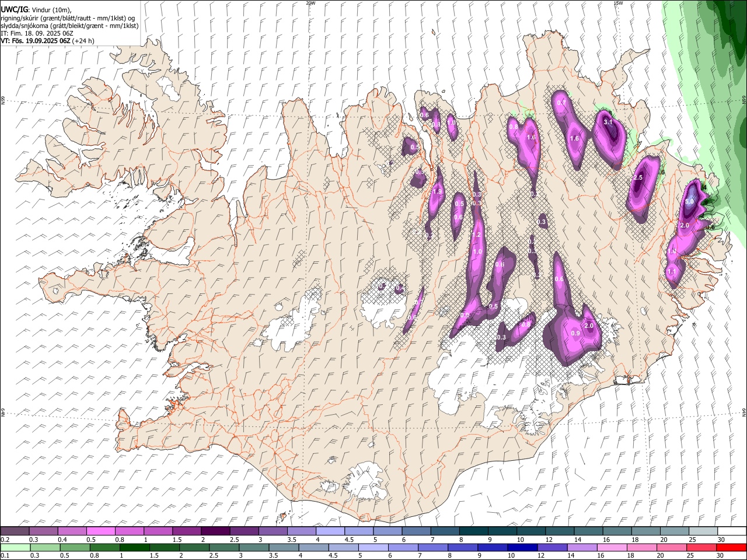Click the 'VT: Fös. 19.09.2025 06Z (+24 h)' line
This screenshot has width=747, height=560.
pyautogui.click(x=47, y=41)
